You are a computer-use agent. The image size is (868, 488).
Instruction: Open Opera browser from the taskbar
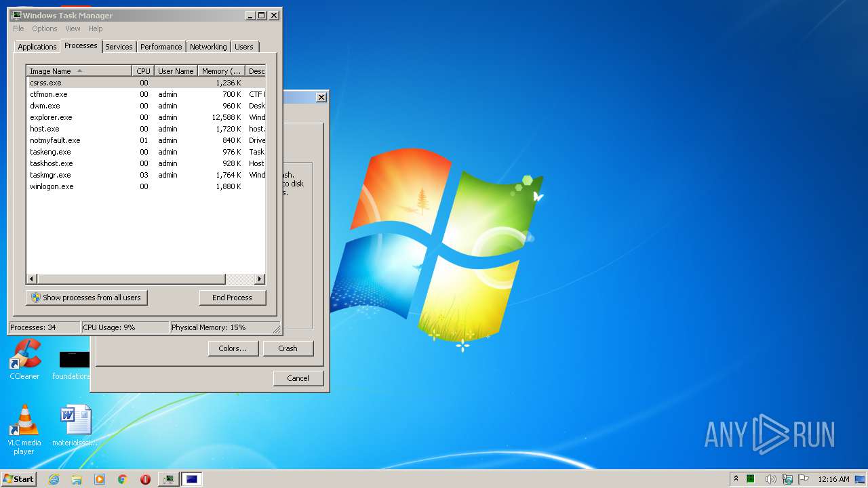pos(145,479)
